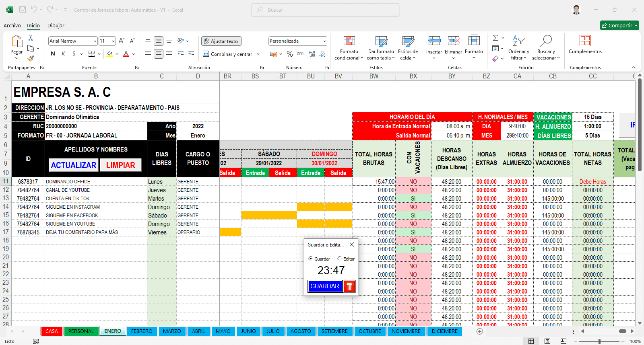The width and height of the screenshot is (644, 345).
Task: Click the AutoSum sigma icon
Action: tap(495, 38)
